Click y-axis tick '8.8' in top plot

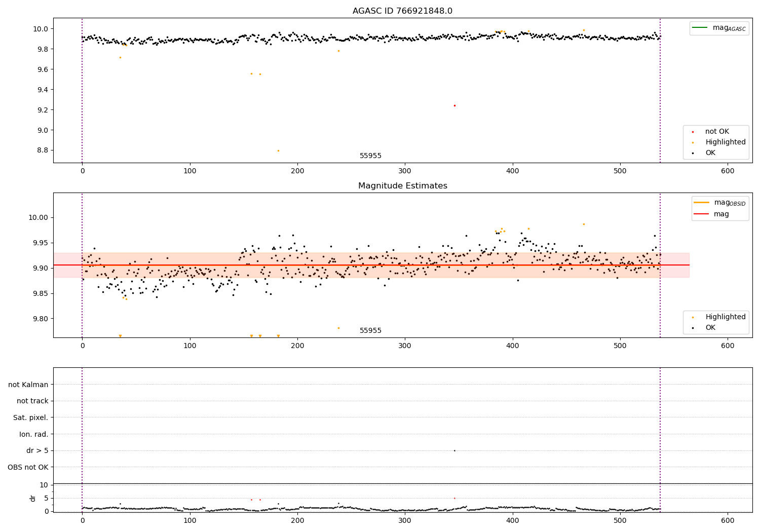43,150
